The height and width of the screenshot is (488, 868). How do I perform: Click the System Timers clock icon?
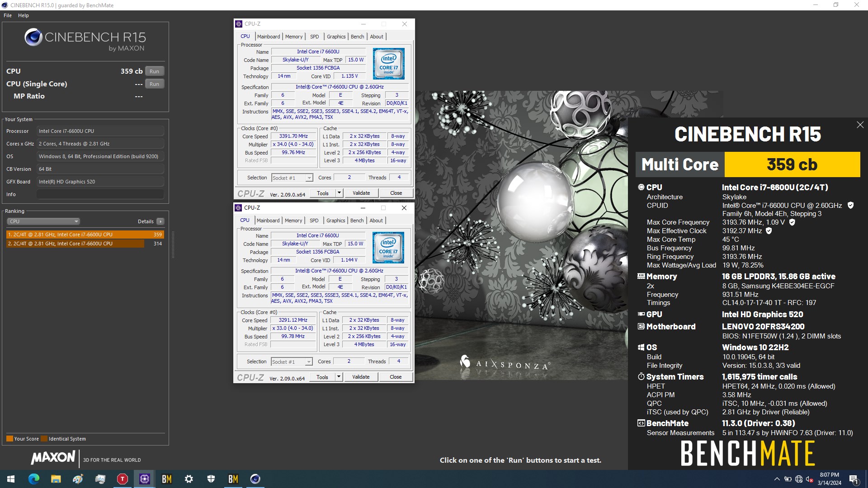641,376
